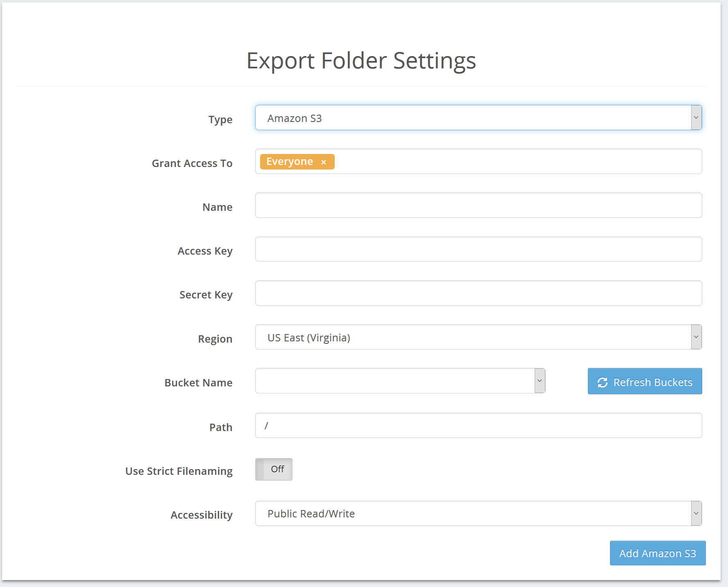Remove the Everyone tag via its x

coord(324,162)
